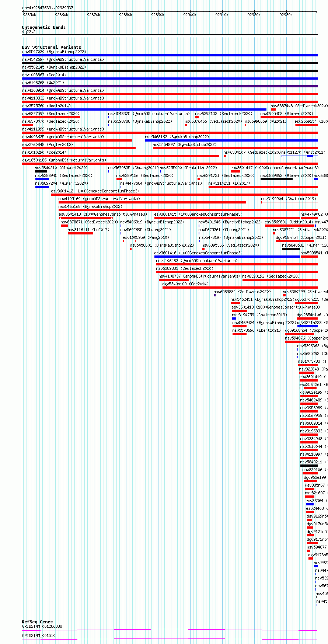
Task: Select nsv5398788 (ByrskaBishop2022) label
Action: tap(140, 122)
